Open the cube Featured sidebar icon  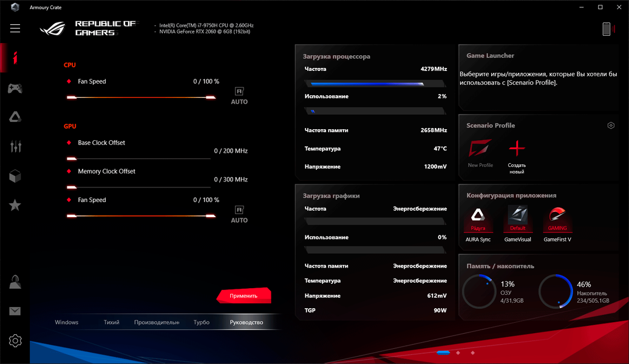(x=15, y=176)
